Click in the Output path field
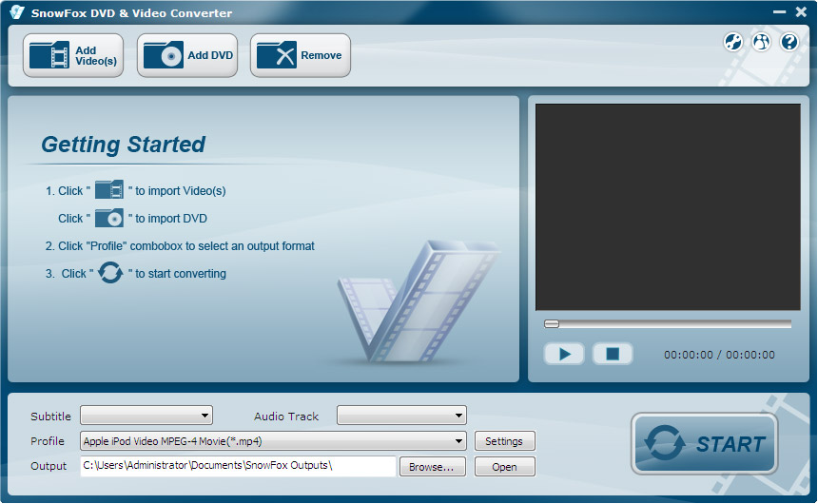Image resolution: width=818 pixels, height=504 pixels. click(x=239, y=466)
